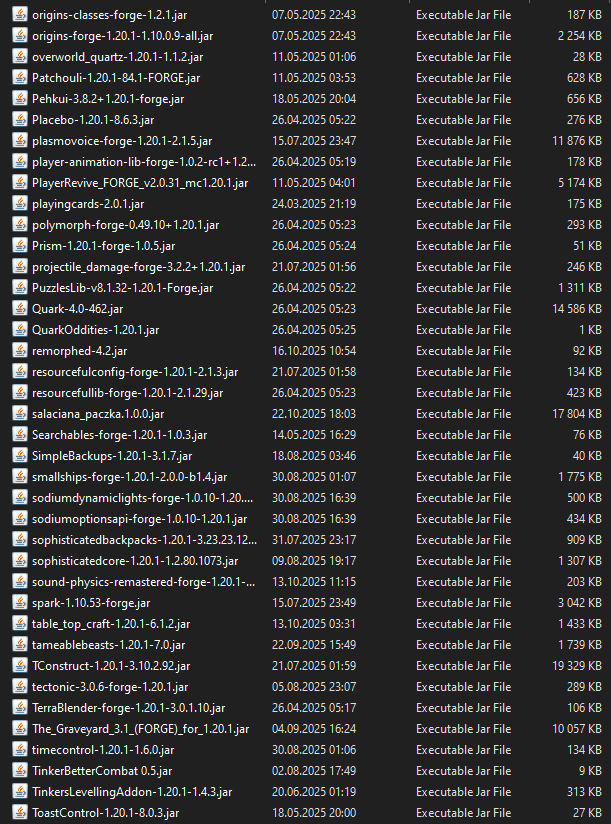Select file name TConstruct-1.20.1-3.10.2.92.jar
Image resolution: width=611 pixels, height=824 pixels.
[x=111, y=666]
